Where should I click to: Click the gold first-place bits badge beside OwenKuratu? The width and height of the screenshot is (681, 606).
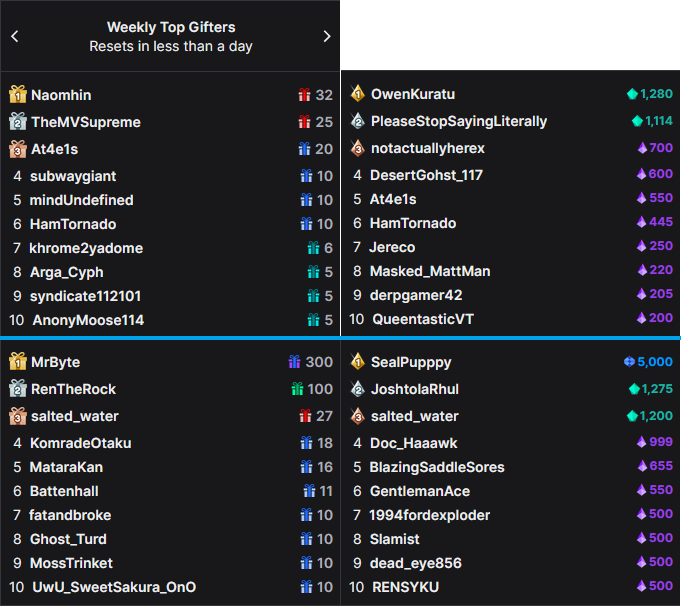357,94
